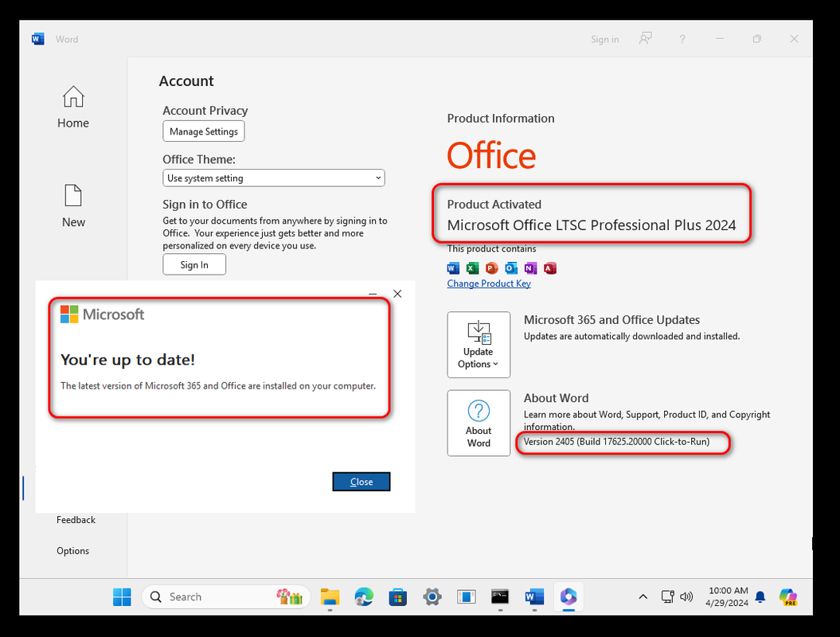Switch to Word on the taskbar
The width and height of the screenshot is (840, 637).
click(x=534, y=597)
